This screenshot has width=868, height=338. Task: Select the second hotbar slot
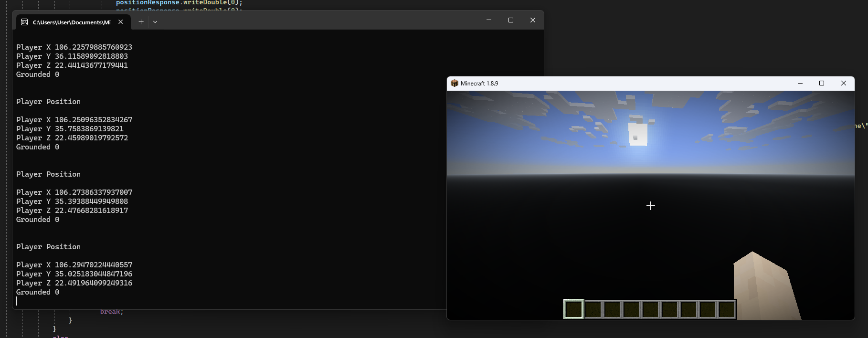[593, 309]
